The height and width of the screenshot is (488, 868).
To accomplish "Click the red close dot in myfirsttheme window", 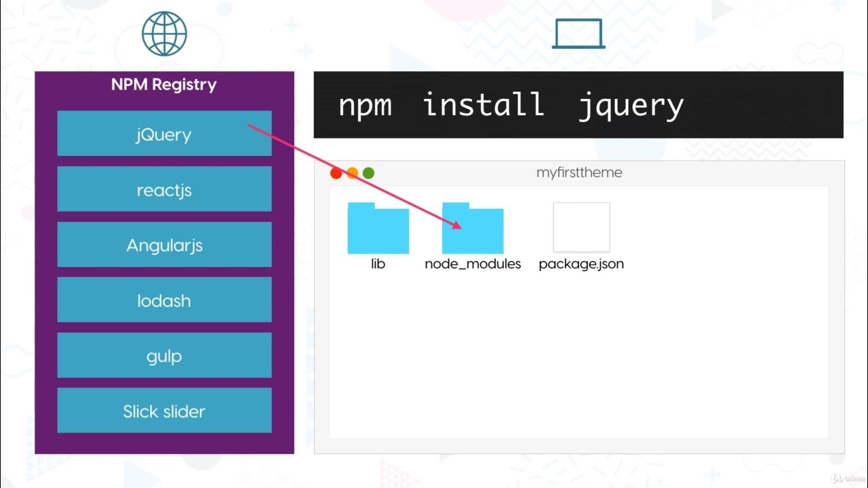I will tap(336, 173).
